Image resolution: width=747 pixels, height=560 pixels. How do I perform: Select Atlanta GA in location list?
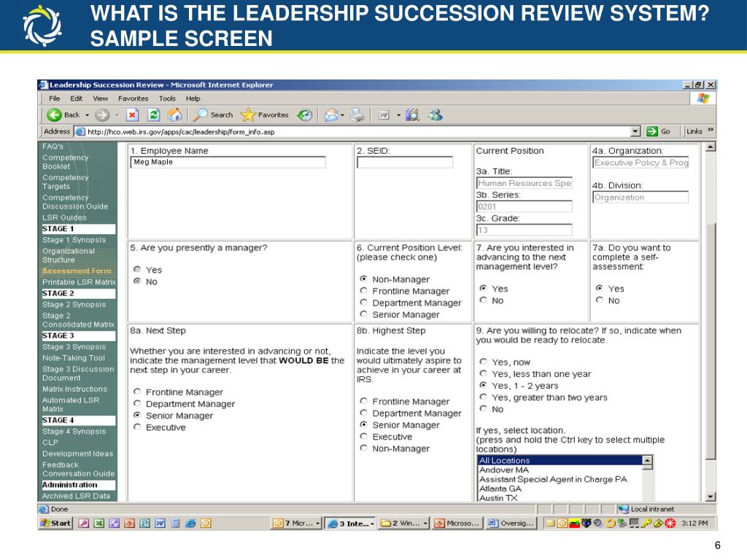500,489
